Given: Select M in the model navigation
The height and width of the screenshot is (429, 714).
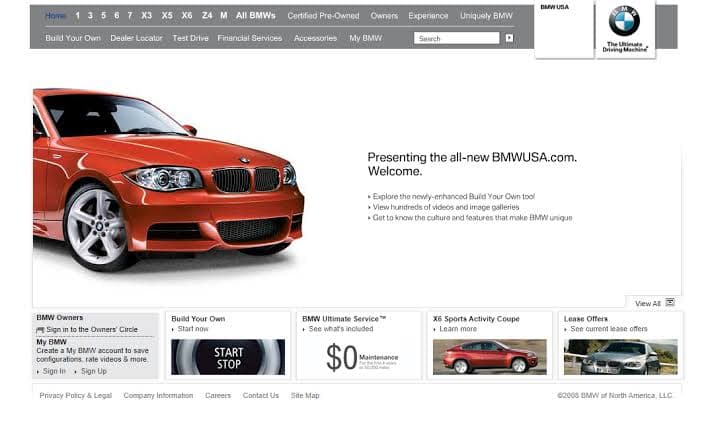Looking at the screenshot, I should [x=224, y=15].
